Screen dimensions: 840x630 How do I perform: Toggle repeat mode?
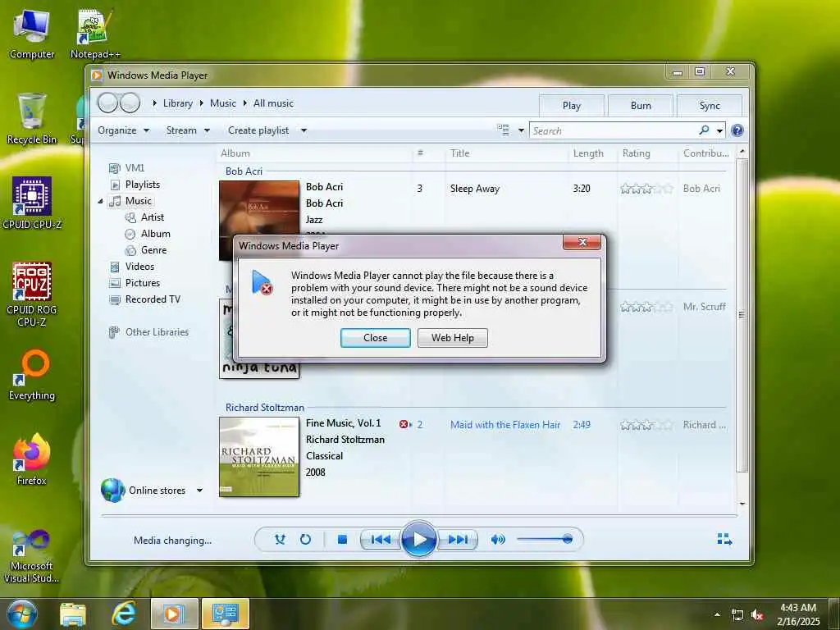pyautogui.click(x=305, y=540)
